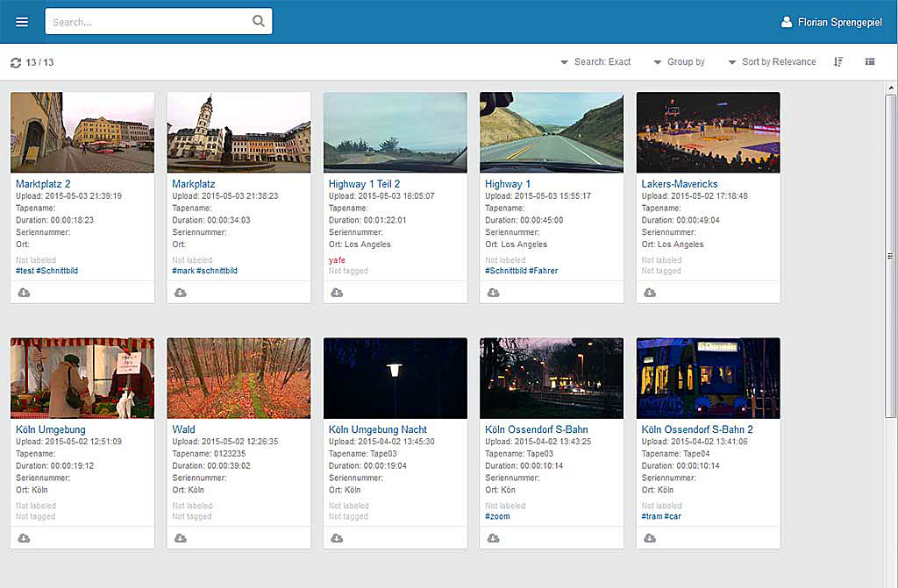Image resolution: width=898 pixels, height=588 pixels.
Task: Click the Köln Ossendorf S-Bahn night thumbnail
Action: click(x=552, y=378)
